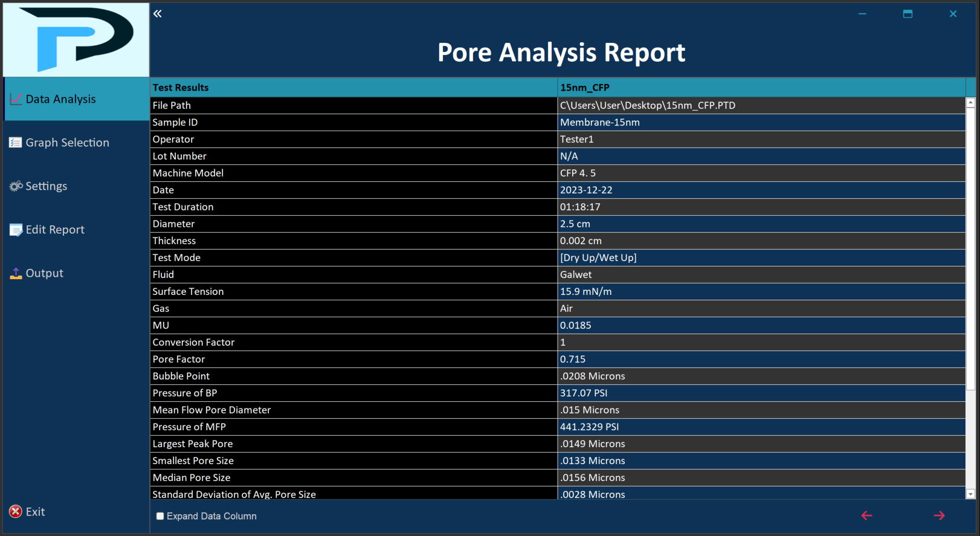Select the Edit Report label

[x=55, y=230]
